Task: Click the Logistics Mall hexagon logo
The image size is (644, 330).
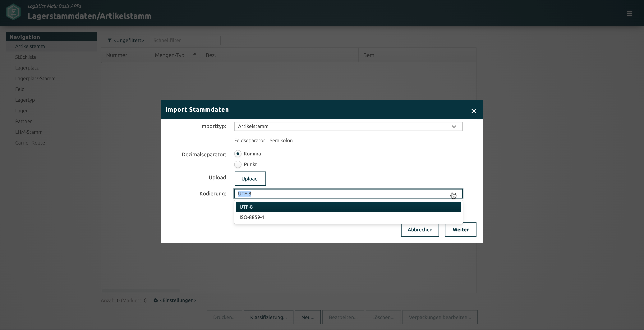Action: click(x=13, y=12)
